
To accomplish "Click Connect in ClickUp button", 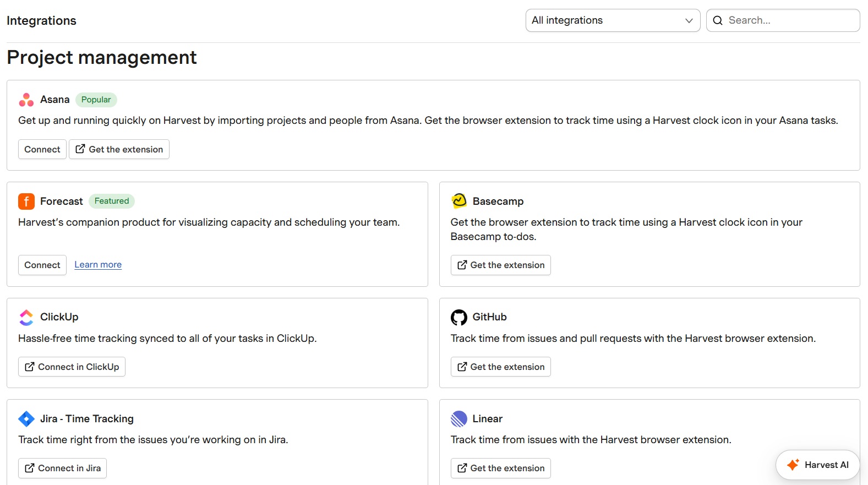I will tap(72, 367).
